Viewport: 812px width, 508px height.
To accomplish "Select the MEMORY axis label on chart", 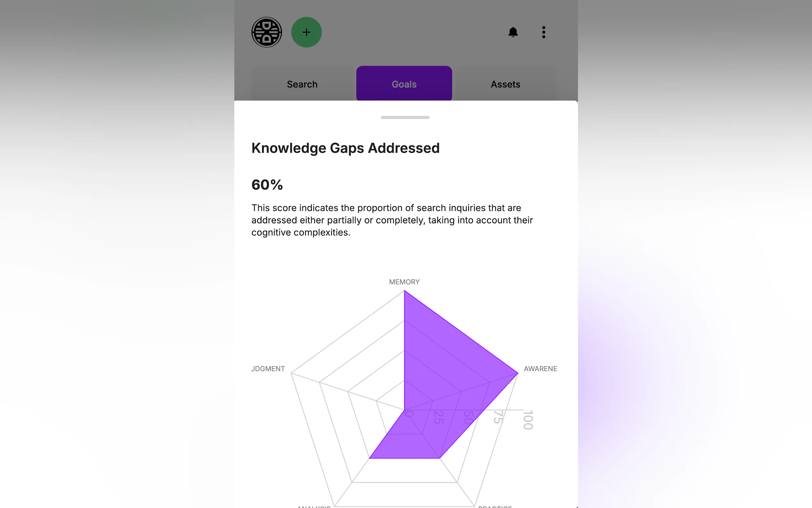I will pyautogui.click(x=404, y=282).
